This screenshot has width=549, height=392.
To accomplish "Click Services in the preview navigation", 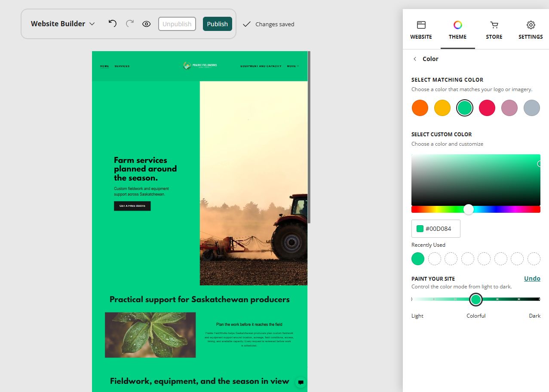I will 122,66.
